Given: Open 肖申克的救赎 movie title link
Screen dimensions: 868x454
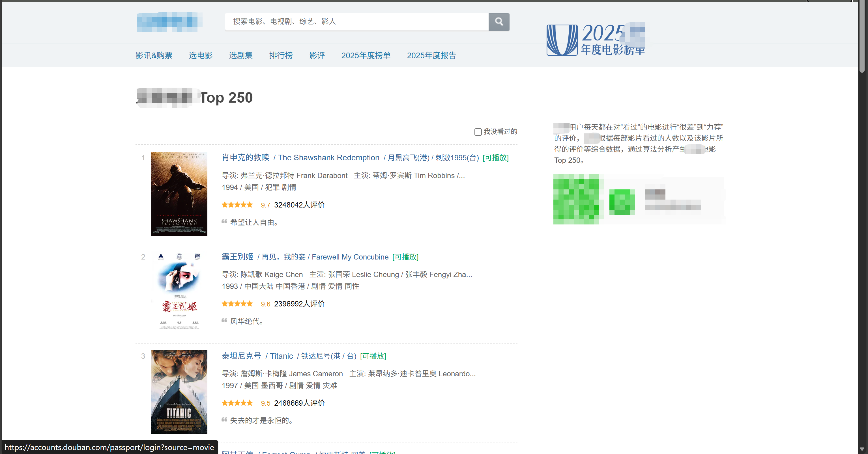Looking at the screenshot, I should click(x=245, y=158).
